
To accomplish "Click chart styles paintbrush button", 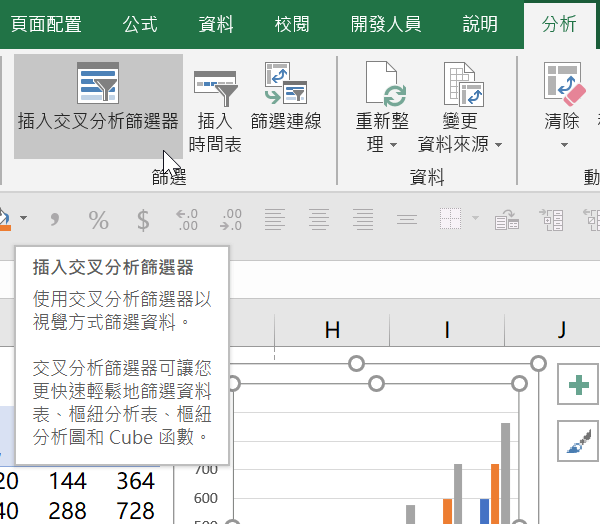I will [x=578, y=441].
